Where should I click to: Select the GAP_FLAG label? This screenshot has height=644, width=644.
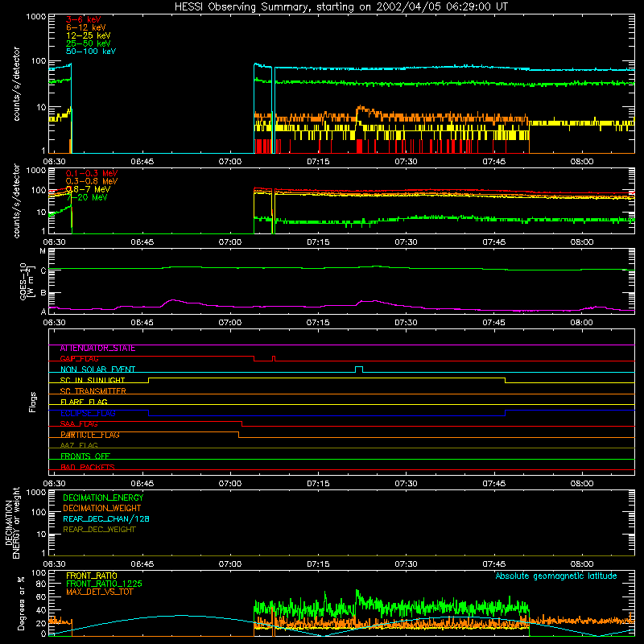coord(79,358)
